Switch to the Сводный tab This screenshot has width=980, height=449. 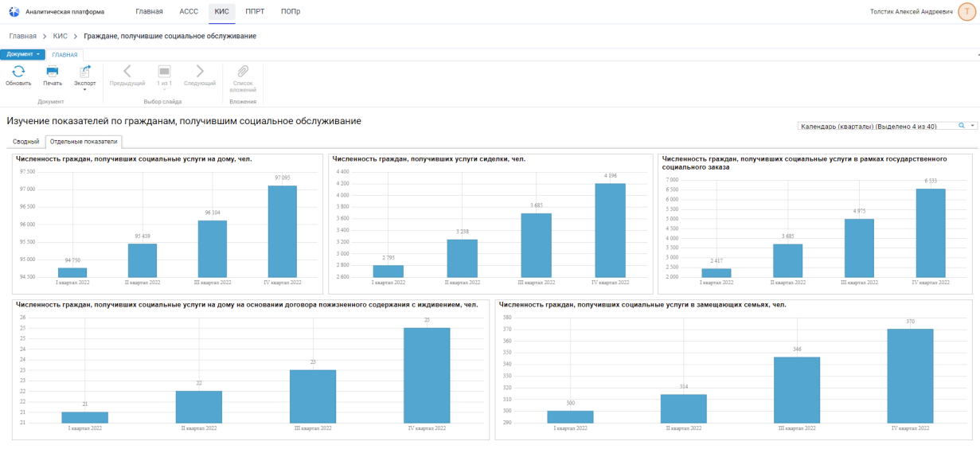25,142
